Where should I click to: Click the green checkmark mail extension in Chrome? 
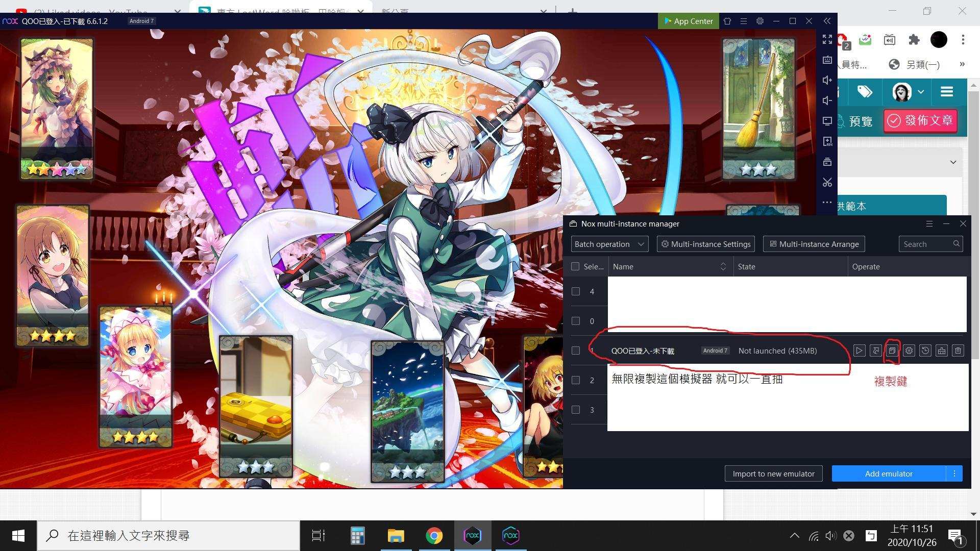[x=865, y=39]
